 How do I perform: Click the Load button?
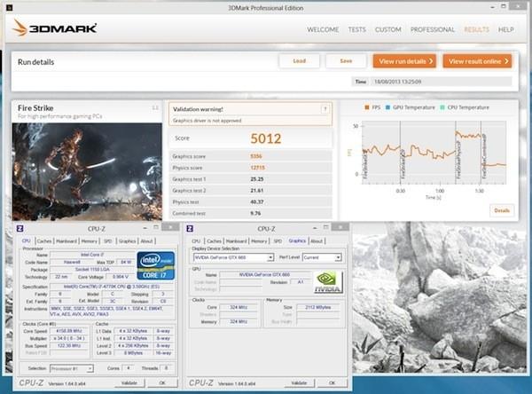pos(299,61)
